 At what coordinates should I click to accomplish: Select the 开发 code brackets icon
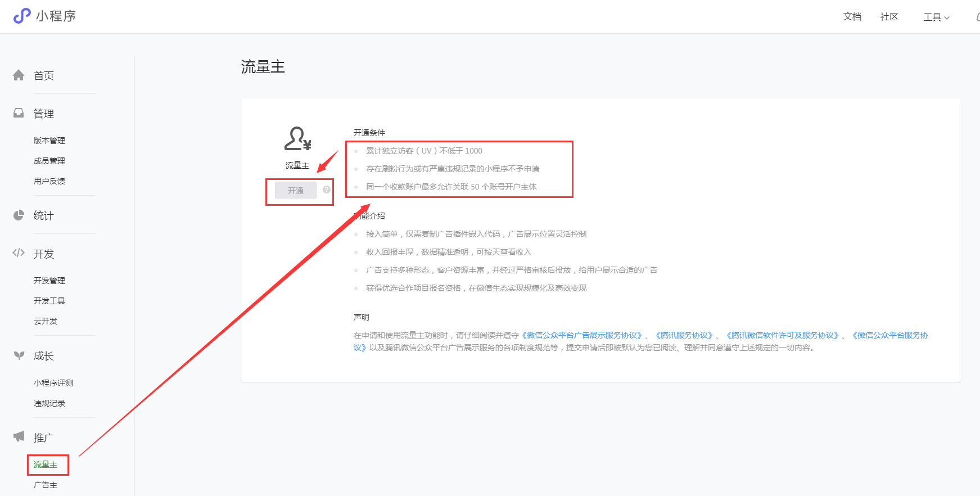19,253
